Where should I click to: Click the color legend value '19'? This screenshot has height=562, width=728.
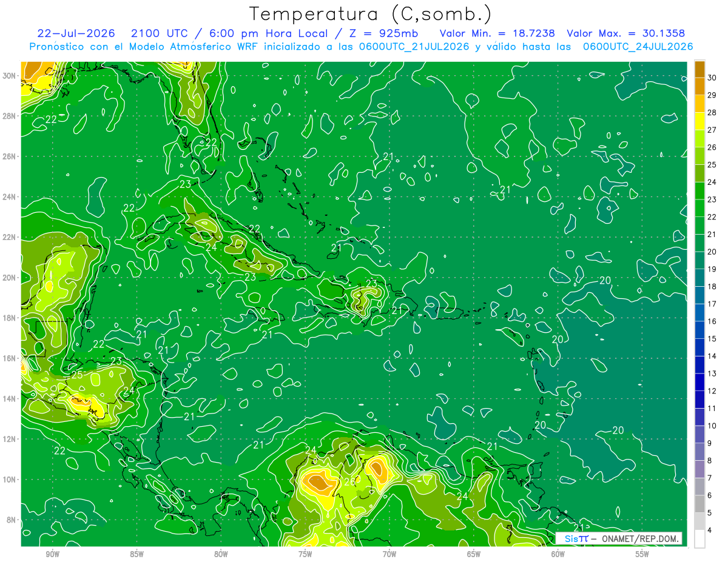point(712,269)
